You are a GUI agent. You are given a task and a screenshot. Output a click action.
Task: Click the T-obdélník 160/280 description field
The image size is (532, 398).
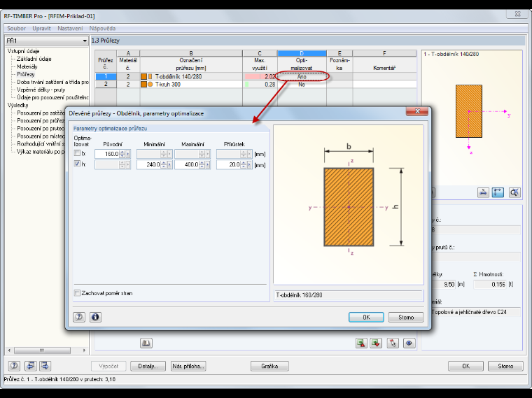click(348, 295)
